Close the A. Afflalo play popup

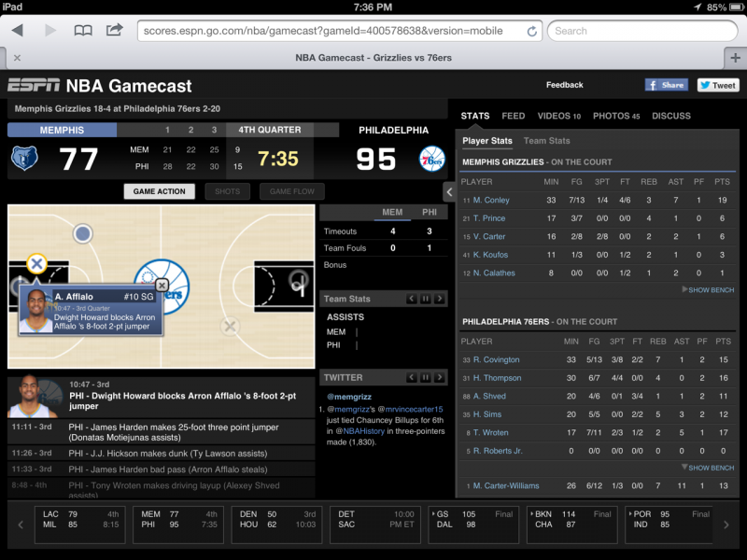(x=162, y=285)
